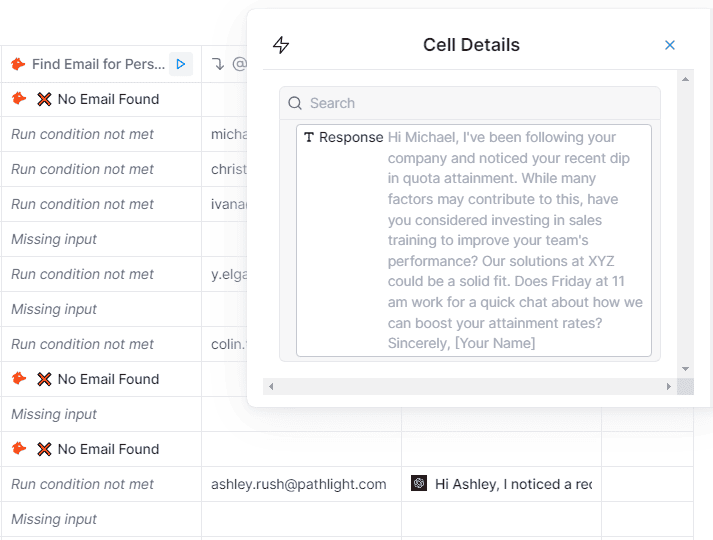This screenshot has height=540, width=713.
Task: Click the 'Find Email for Pers...' column header
Action: (x=98, y=64)
